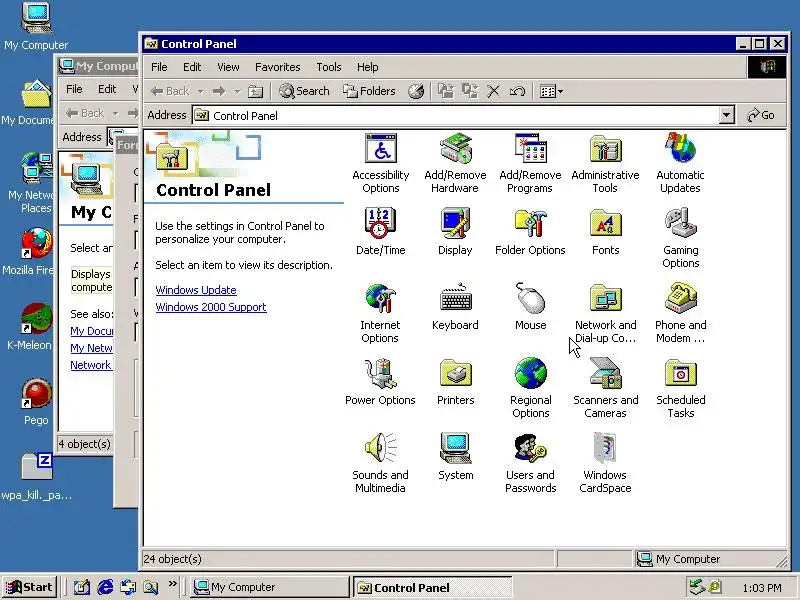Click Up one level folder button

click(256, 91)
